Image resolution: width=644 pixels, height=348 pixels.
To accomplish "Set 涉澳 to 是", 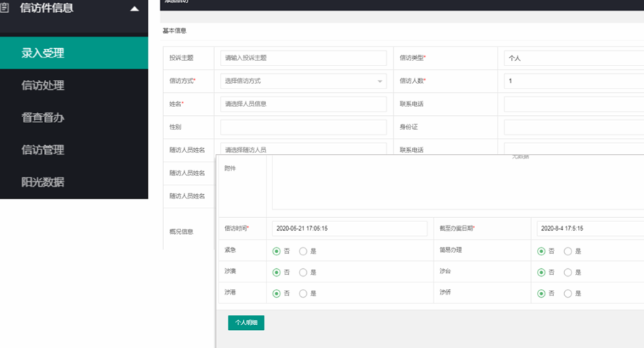I will pos(303,273).
